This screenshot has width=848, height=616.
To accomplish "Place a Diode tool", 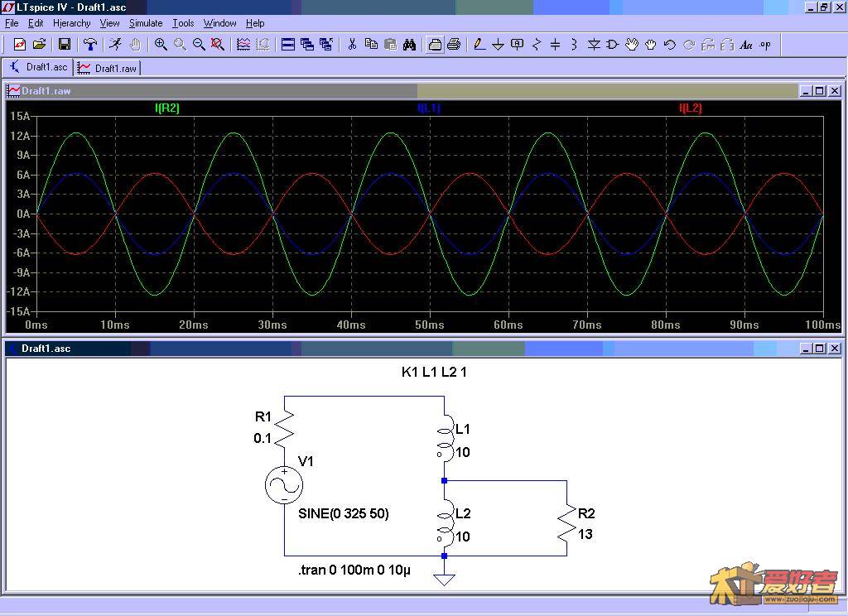I will tap(594, 45).
